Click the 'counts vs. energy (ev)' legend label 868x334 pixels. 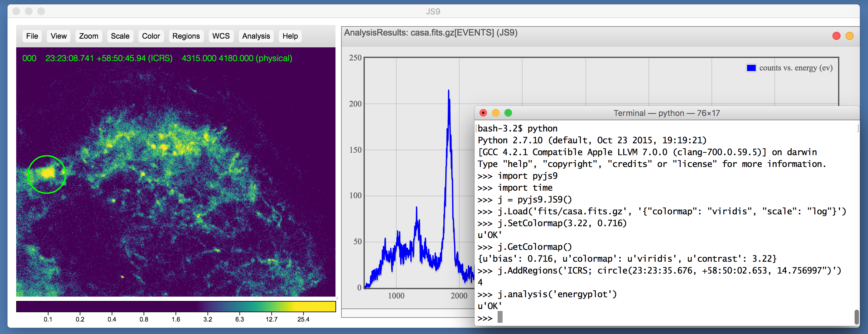tap(796, 68)
